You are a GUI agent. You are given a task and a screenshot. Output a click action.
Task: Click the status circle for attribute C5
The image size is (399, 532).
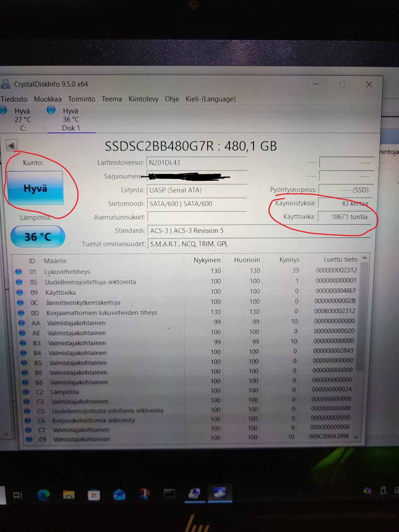point(27,411)
